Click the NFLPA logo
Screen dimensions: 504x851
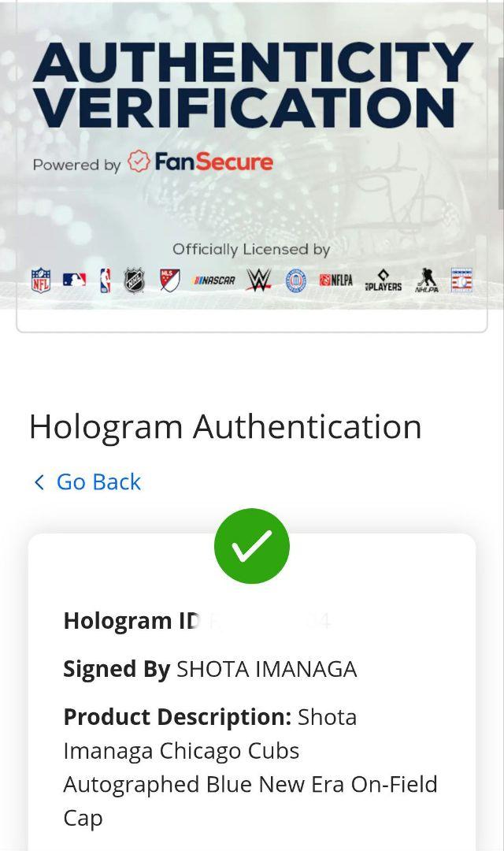(x=335, y=280)
